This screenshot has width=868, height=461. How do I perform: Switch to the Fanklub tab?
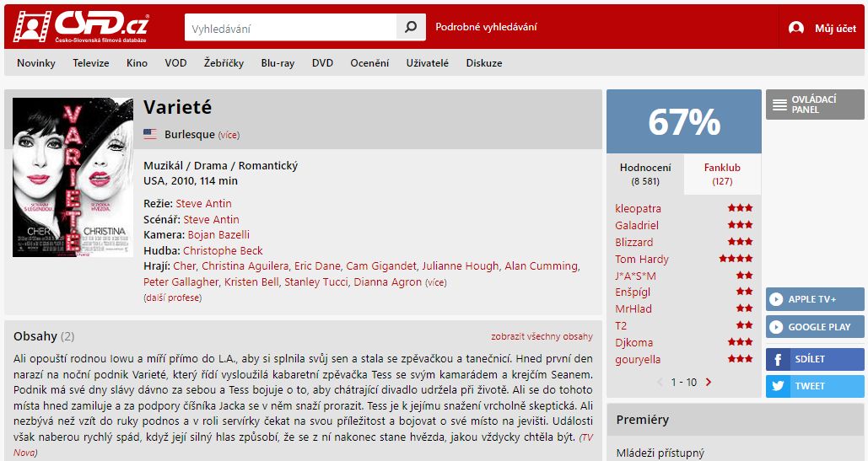tap(722, 174)
